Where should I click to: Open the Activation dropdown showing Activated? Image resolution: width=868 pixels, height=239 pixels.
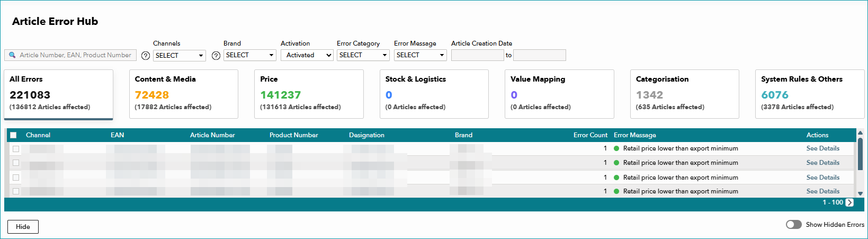(307, 55)
